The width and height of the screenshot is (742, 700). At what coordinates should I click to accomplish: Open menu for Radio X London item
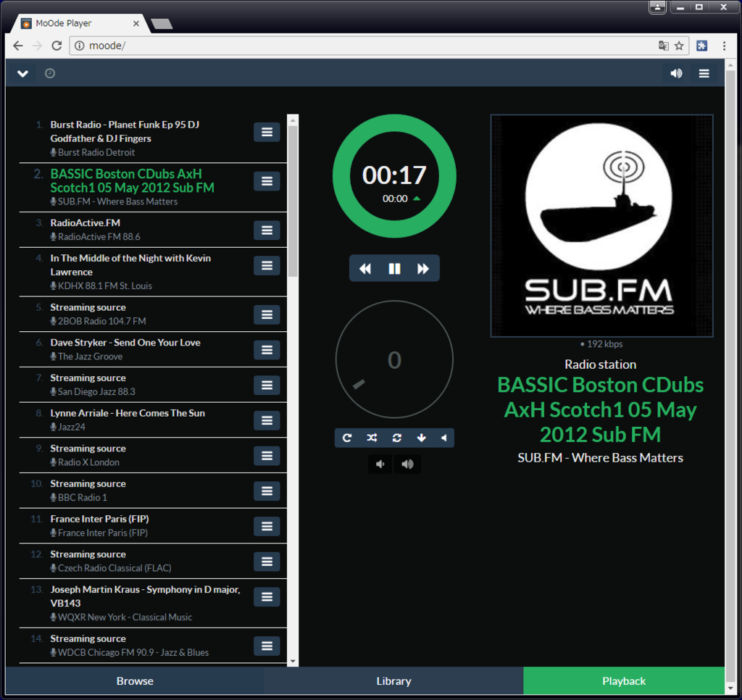coord(267,456)
